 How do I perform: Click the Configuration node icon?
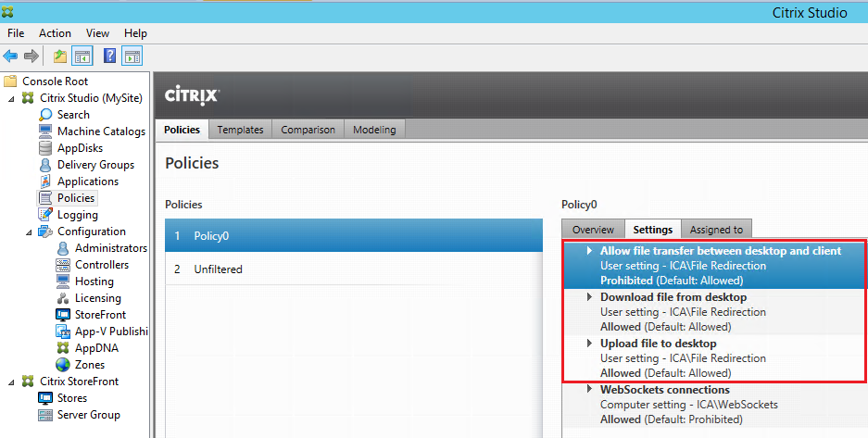tap(45, 232)
